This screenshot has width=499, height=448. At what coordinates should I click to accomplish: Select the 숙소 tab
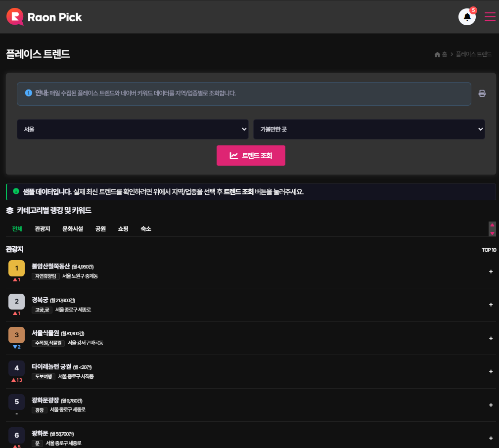146,229
